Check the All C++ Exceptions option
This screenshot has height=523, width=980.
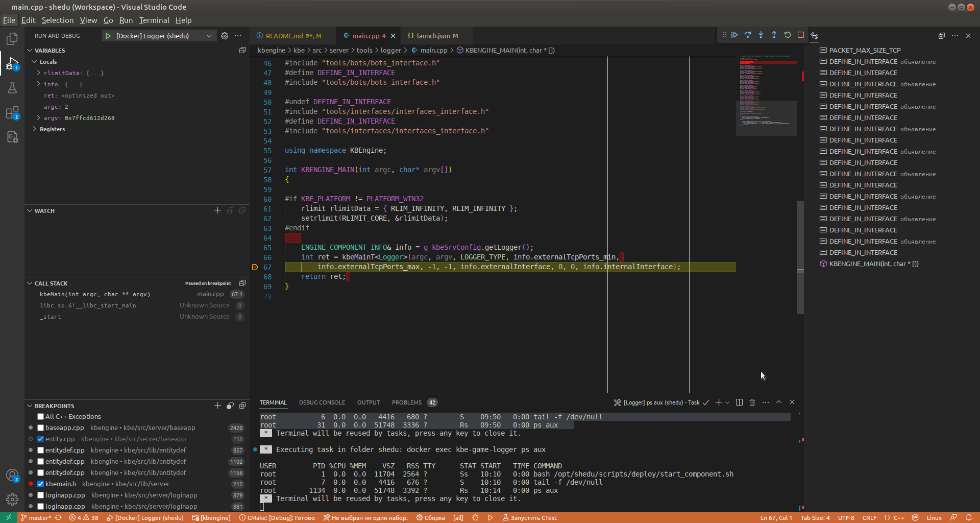coord(40,416)
